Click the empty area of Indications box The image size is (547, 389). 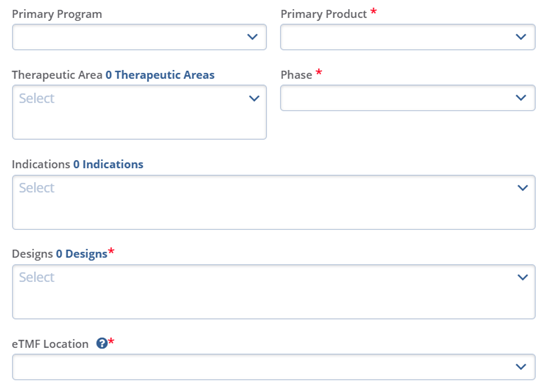pyautogui.click(x=274, y=213)
